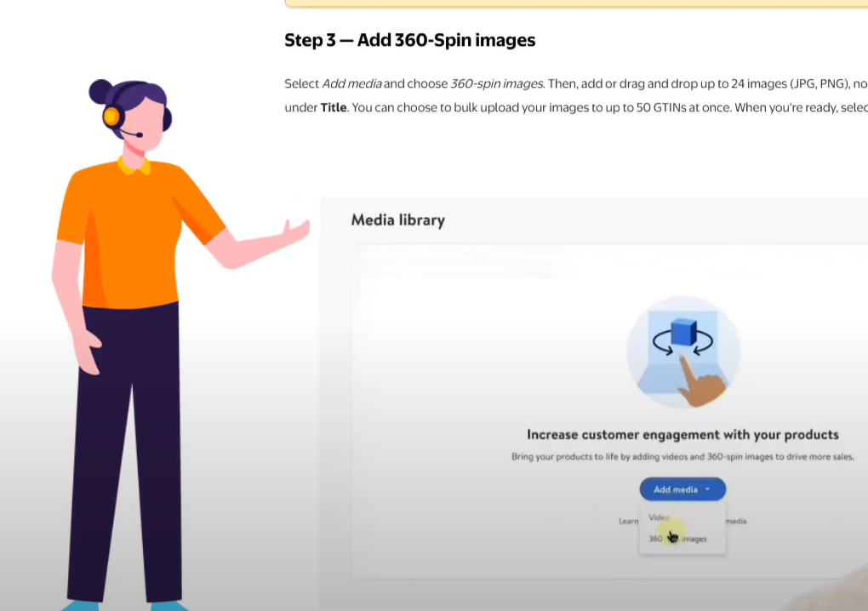Click the italic 360-spin images text in instructions
868x611 pixels.
497,83
